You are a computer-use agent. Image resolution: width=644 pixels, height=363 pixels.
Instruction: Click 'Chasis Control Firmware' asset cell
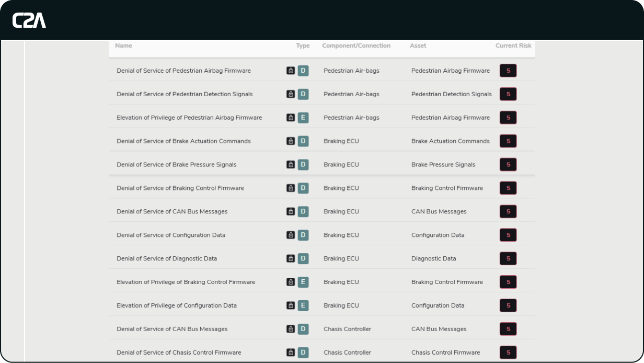[x=446, y=353]
